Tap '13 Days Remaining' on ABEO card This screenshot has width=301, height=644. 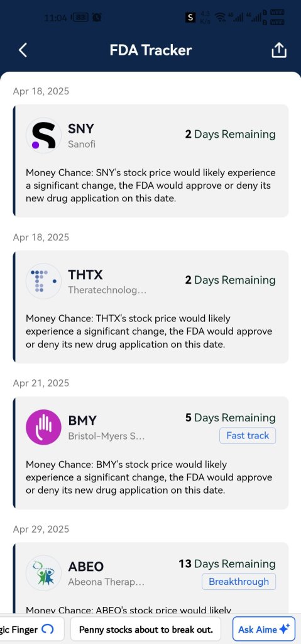(x=227, y=564)
